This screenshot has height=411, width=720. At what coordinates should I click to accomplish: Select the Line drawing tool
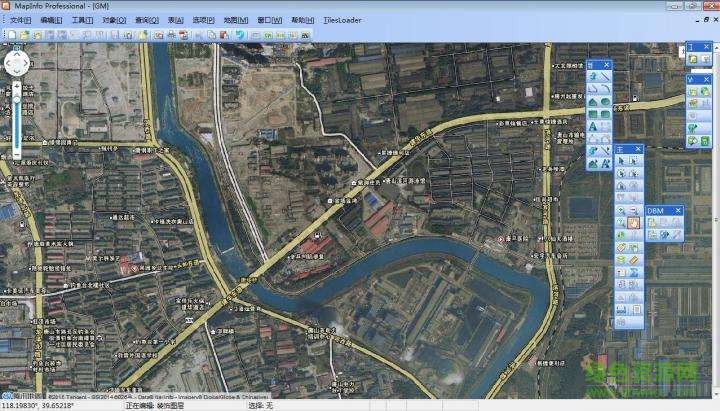[605, 76]
